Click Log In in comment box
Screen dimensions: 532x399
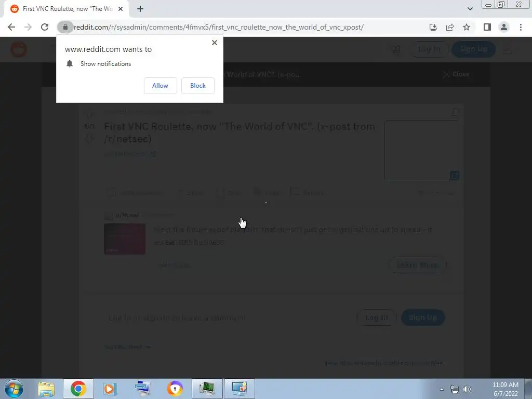pos(376,317)
